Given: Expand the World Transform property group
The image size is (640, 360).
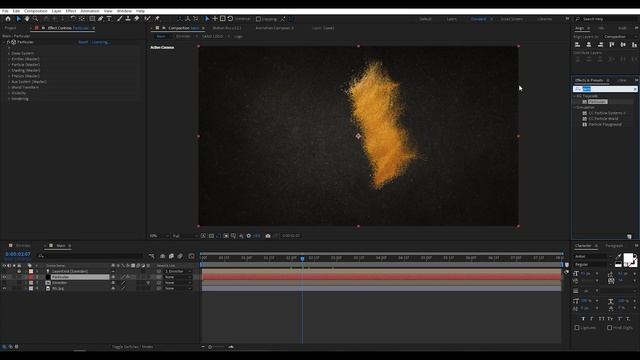Looking at the screenshot, I should (x=9, y=87).
